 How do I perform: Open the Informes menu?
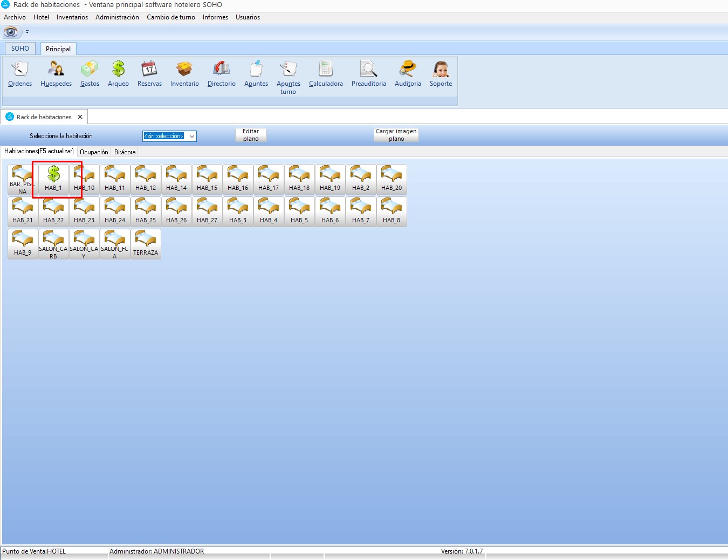215,17
